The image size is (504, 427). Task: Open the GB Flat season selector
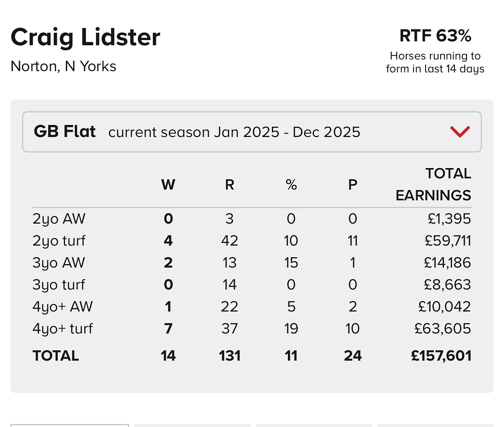tap(252, 132)
